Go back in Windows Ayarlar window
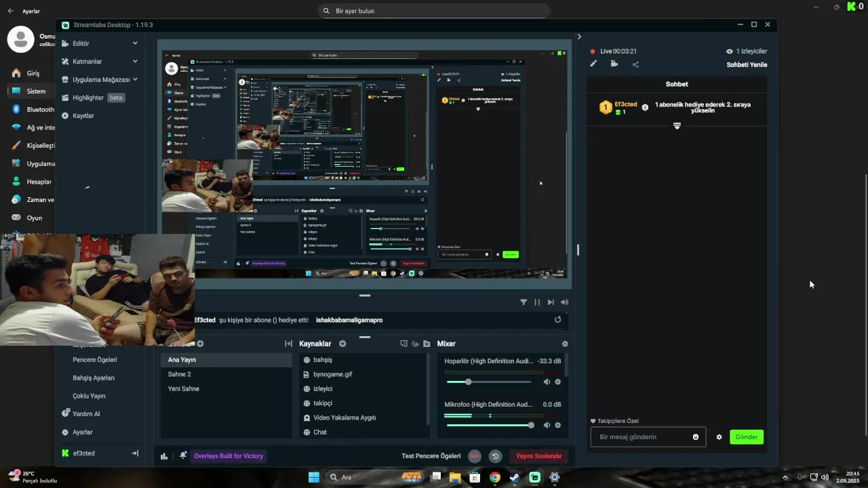Viewport: 868px width, 488px height. (10, 11)
